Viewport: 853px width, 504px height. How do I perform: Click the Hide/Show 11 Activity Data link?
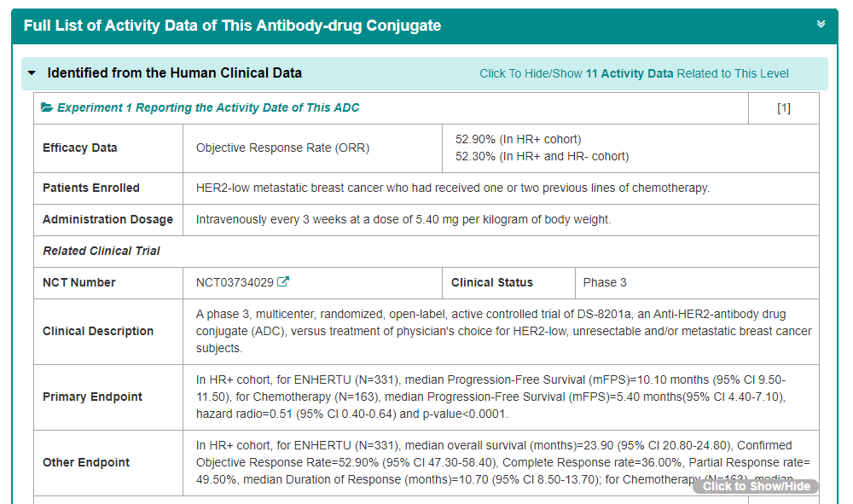(634, 74)
